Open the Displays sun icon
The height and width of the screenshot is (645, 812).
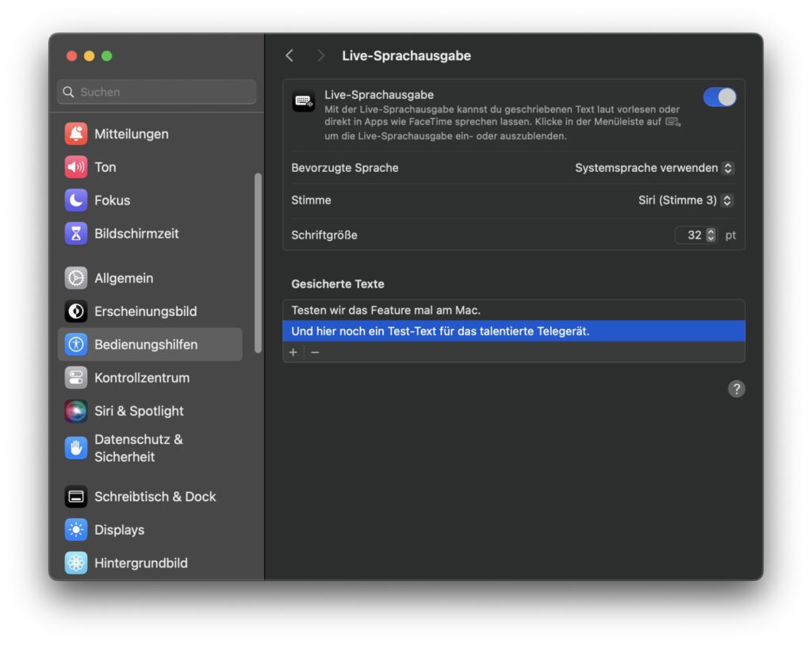pyautogui.click(x=76, y=530)
